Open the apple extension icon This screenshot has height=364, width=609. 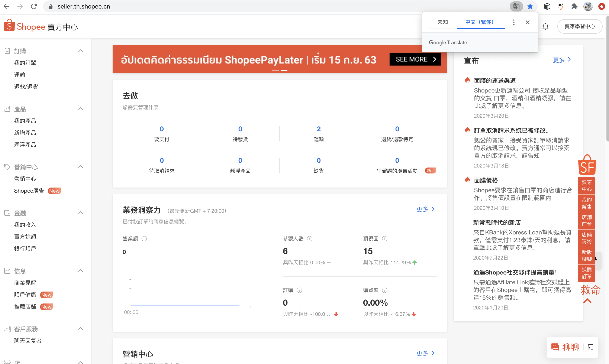pyautogui.click(x=561, y=6)
